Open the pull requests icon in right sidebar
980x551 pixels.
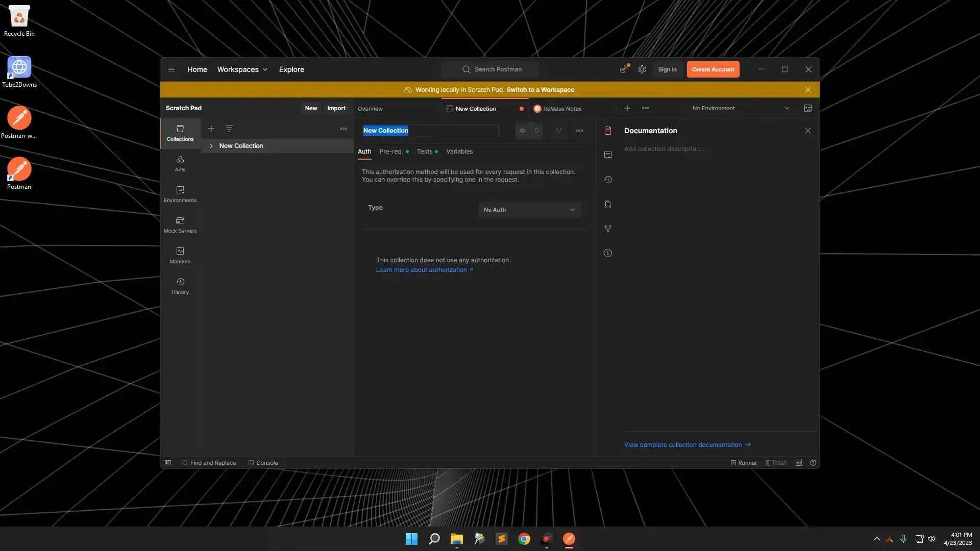coord(607,204)
